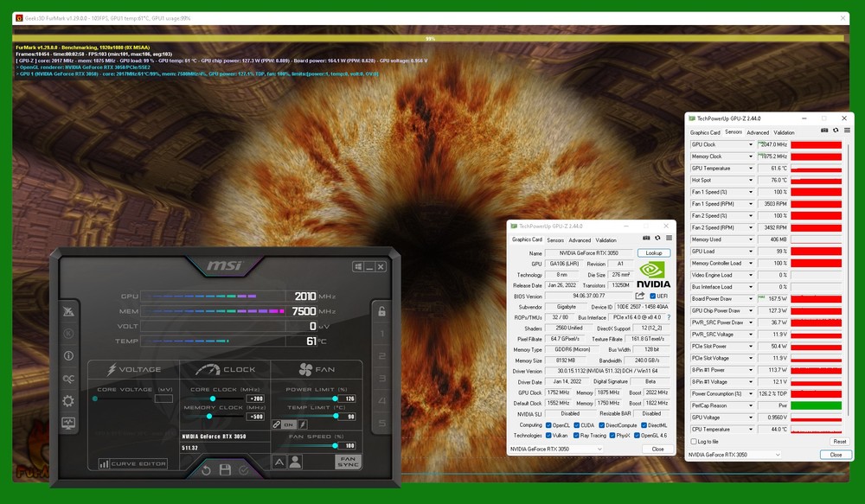The image size is (865, 504).
Task: Reset Afterburner settings to defaults
Action: 207,469
